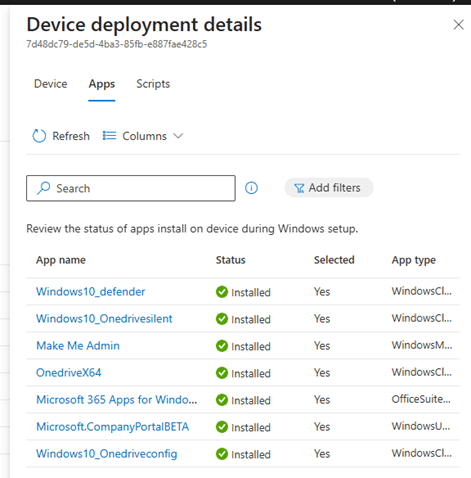This screenshot has height=478, width=471.
Task: Sort by the Status column header
Action: (230, 260)
